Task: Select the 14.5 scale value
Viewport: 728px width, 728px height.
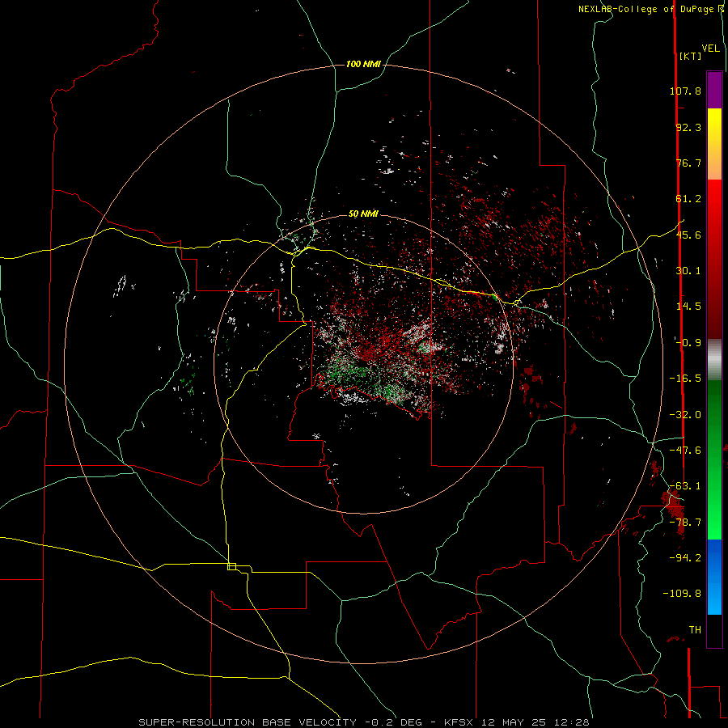Action: tap(688, 307)
